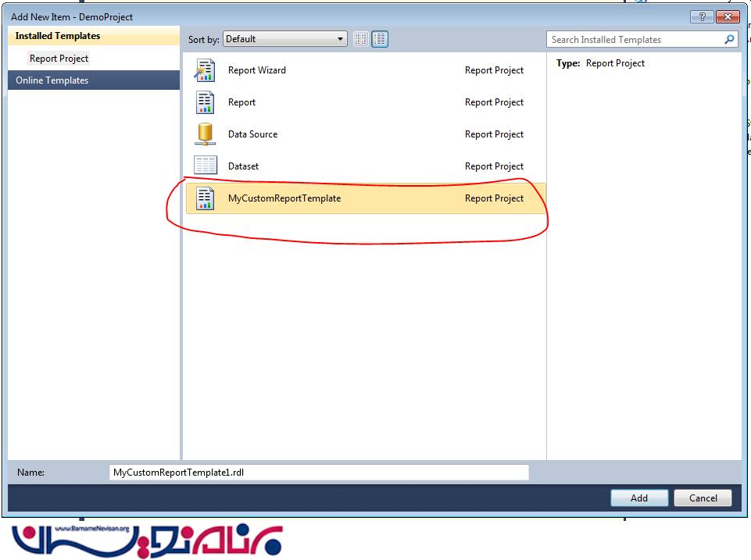Click the Report template icon
Screen dimensions: 751x560
tap(205, 102)
